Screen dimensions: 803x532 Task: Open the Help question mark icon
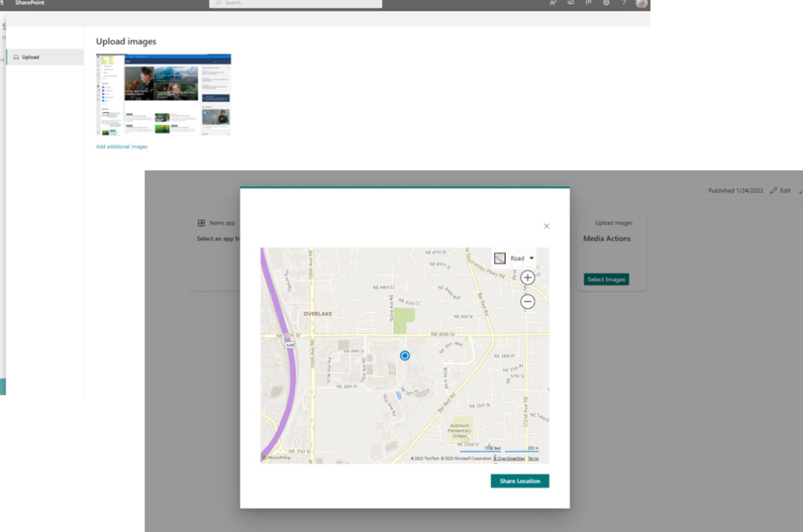pos(623,3)
